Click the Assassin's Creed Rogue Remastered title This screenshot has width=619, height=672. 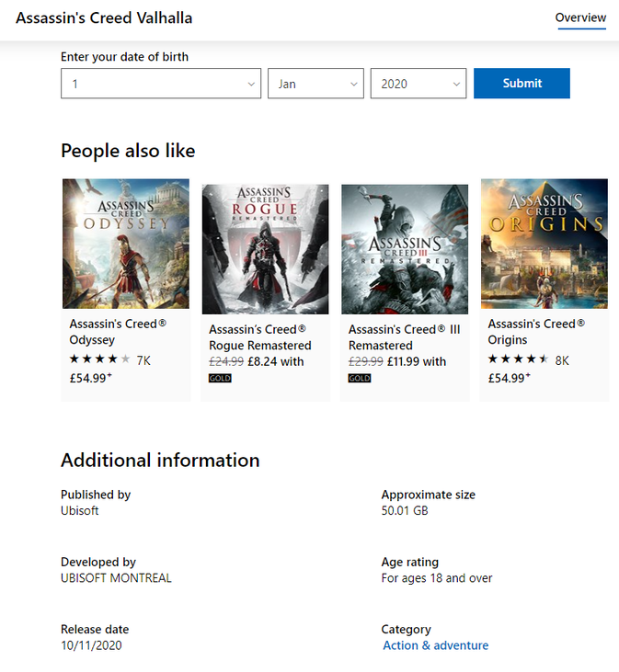(260, 337)
